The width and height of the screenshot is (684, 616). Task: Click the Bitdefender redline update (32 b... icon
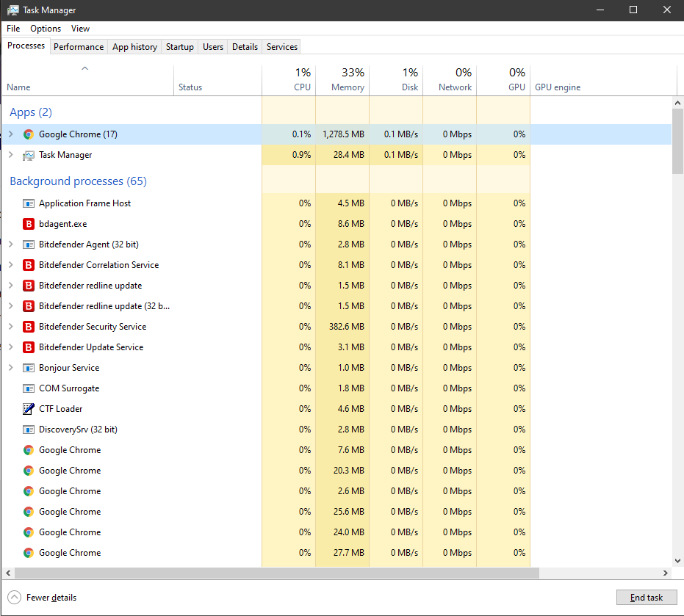29,306
